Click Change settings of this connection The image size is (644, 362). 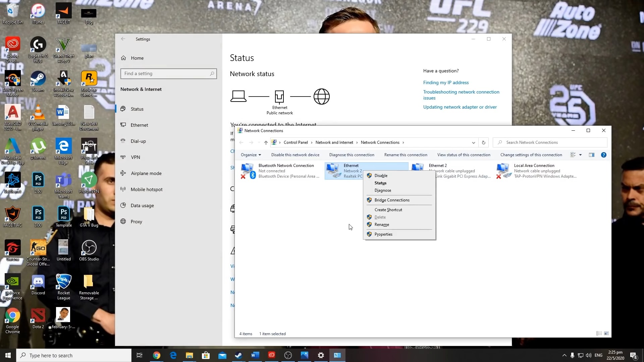tap(531, 155)
